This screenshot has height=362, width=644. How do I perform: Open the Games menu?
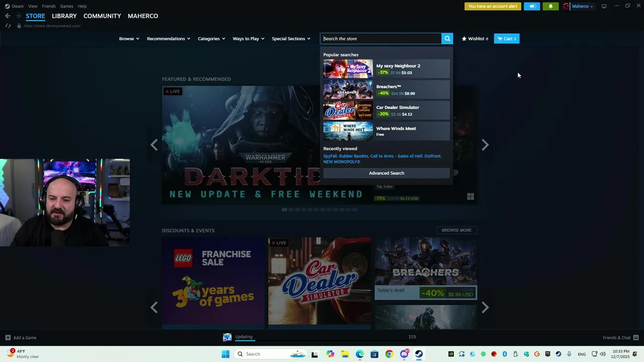[x=66, y=6]
